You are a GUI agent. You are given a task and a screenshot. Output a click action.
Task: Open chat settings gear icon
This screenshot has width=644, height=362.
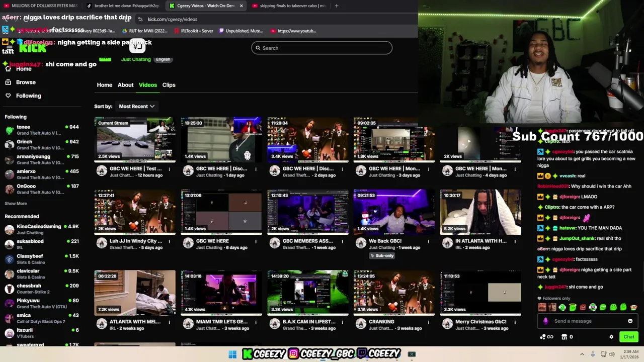coord(611,337)
